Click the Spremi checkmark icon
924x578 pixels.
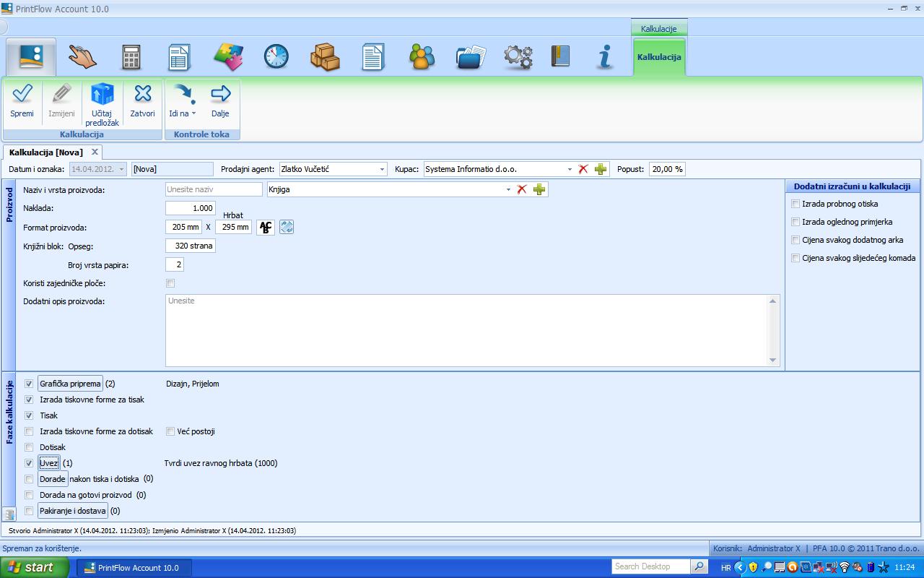click(x=22, y=94)
